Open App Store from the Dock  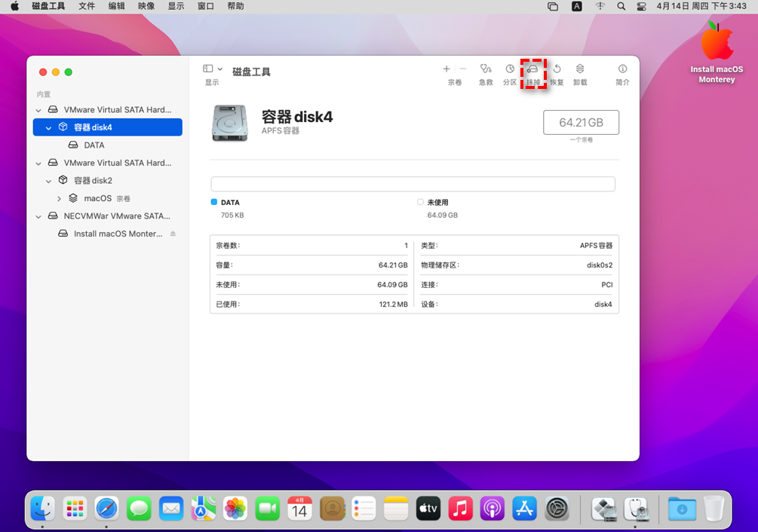click(x=524, y=509)
